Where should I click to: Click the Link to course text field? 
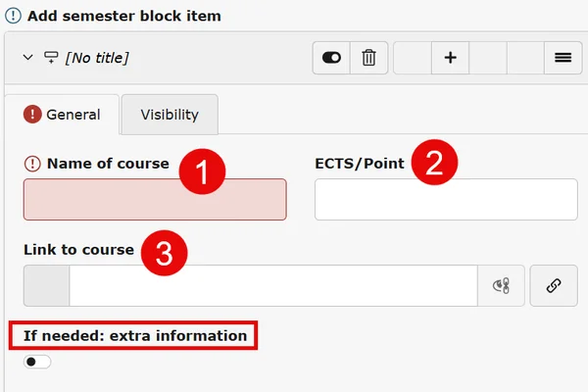pos(273,286)
